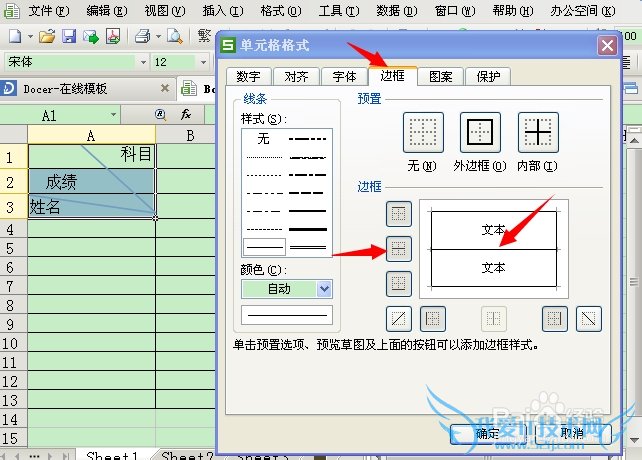Open the font name dropdown showing 宋体
The height and width of the screenshot is (460, 642).
(143, 62)
